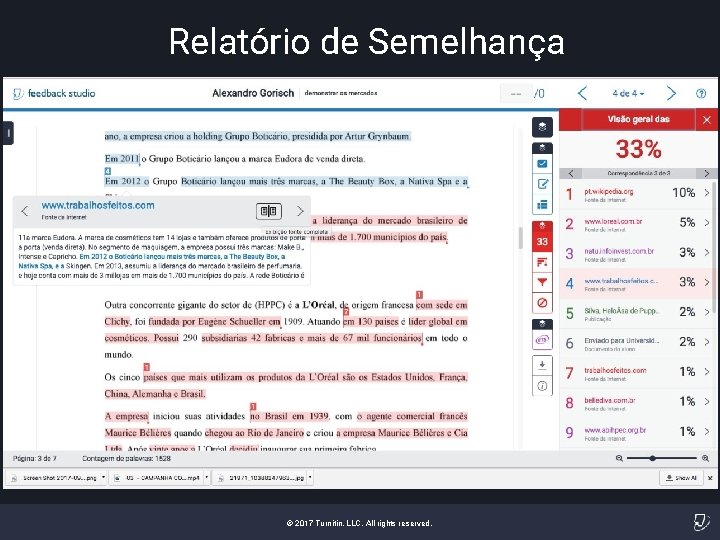Open paper selector '4 de 4' dropdown
Viewport: 720px width, 540px height.
click(628, 93)
